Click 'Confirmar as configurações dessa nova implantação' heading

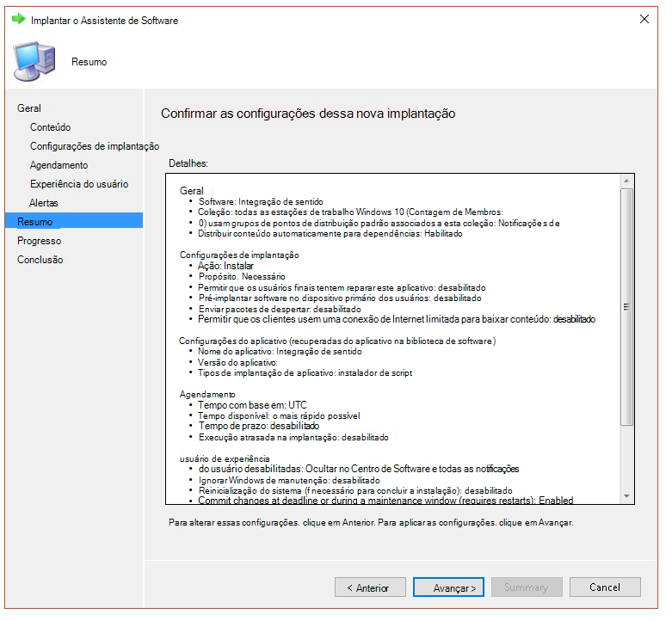point(308,114)
